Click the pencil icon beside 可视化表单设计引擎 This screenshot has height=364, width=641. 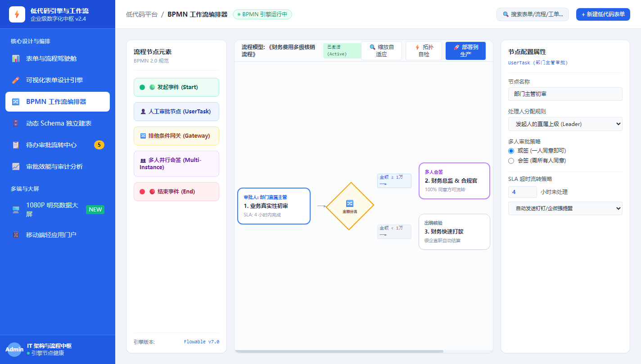pyautogui.click(x=16, y=80)
